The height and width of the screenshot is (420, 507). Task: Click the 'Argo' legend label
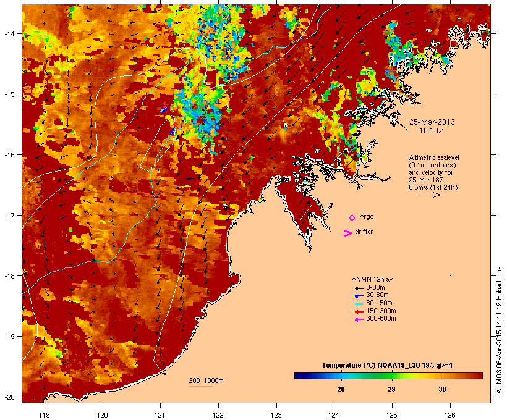[x=367, y=216]
